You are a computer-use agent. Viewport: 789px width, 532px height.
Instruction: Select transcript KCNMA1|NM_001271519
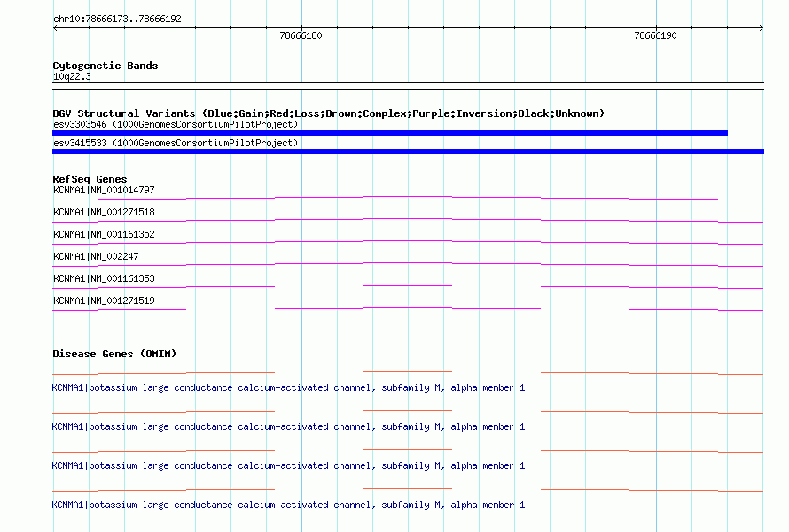coord(104,301)
